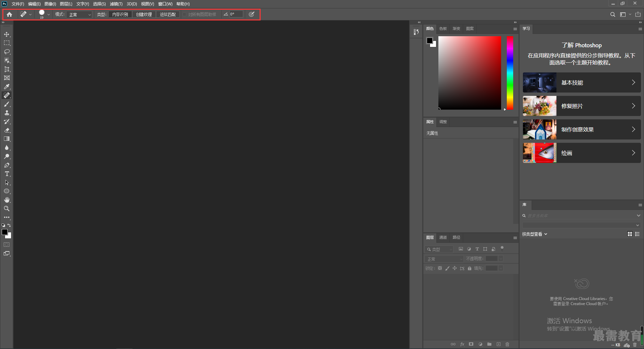The height and width of the screenshot is (349, 644).
Task: Expand the 按类型查看 dropdown
Action: point(535,234)
